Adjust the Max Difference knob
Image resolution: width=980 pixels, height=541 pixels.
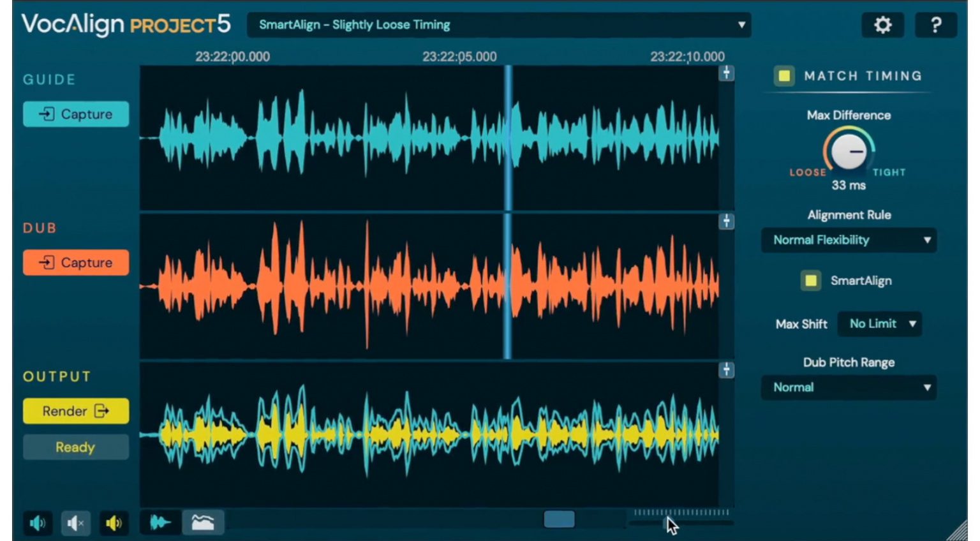click(x=849, y=153)
